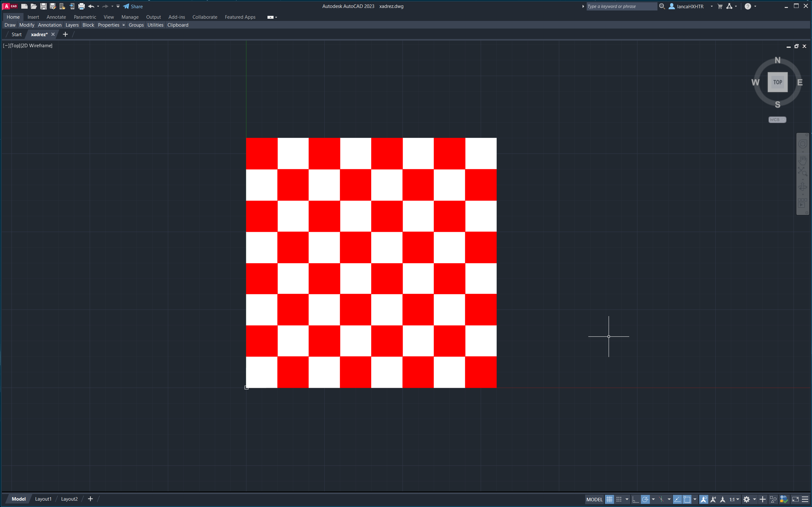Click the Save As icon in toolbar
Viewport: 812px width, 507px height.
pyautogui.click(x=53, y=6)
